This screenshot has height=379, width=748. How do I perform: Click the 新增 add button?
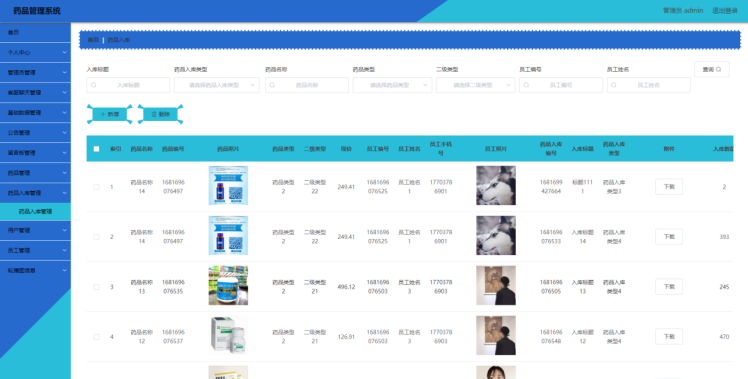tap(110, 115)
